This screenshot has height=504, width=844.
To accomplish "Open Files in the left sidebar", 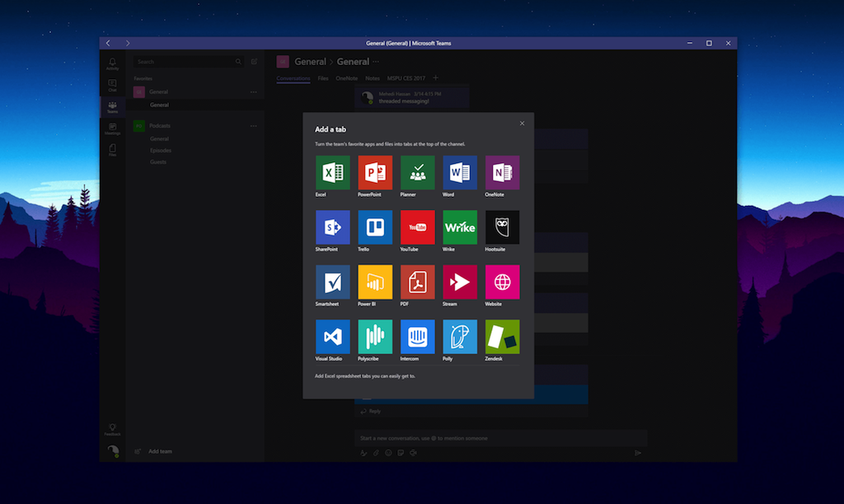I will 112,150.
